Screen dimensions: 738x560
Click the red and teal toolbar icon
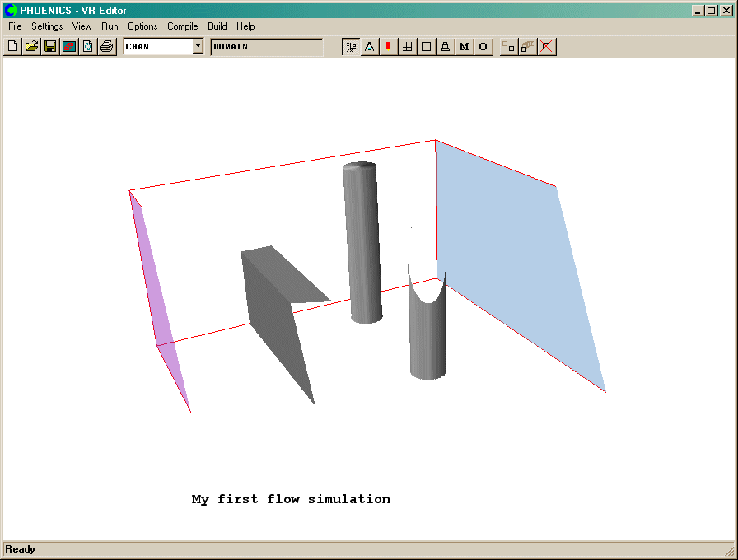(x=69, y=47)
